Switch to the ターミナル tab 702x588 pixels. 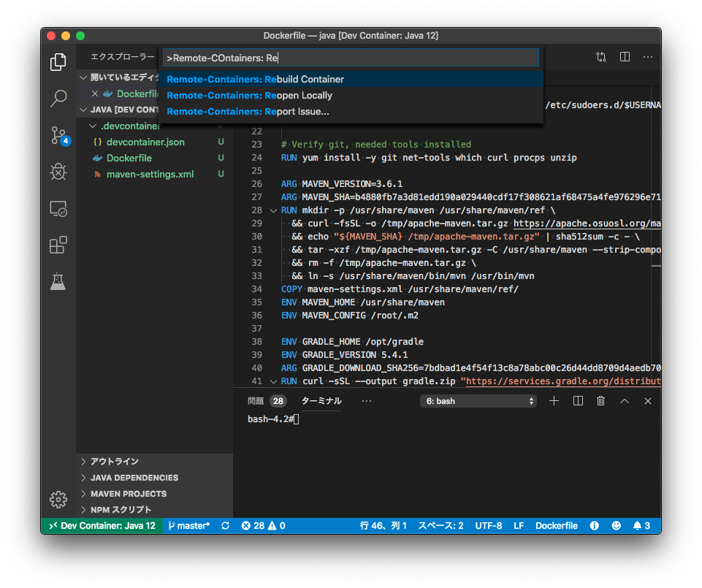(321, 401)
